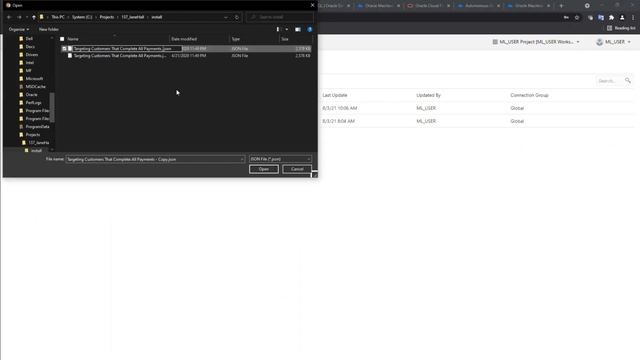Click the magnifier search icon

pyautogui.click(x=628, y=81)
